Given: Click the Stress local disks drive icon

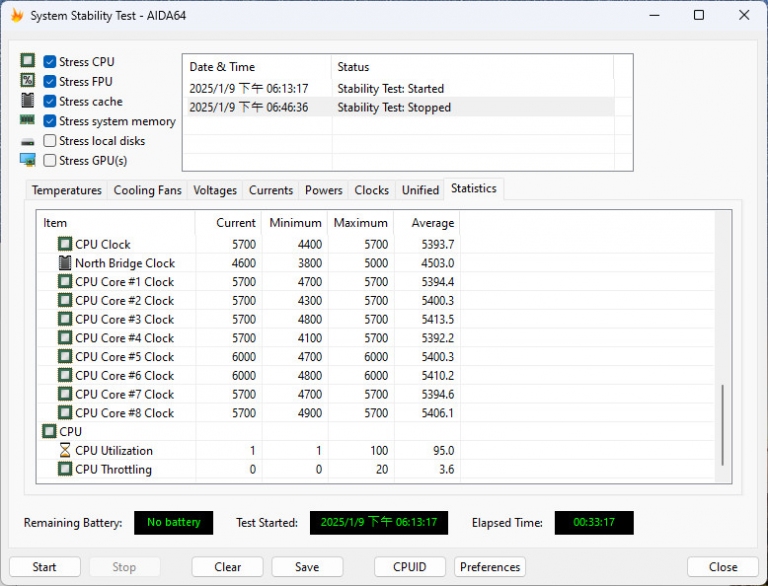Looking at the screenshot, I should point(27,142).
